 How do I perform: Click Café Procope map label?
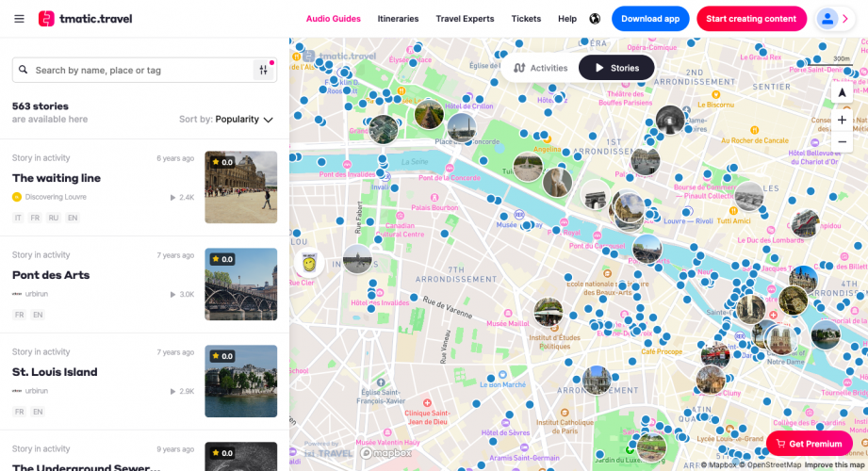(662, 351)
